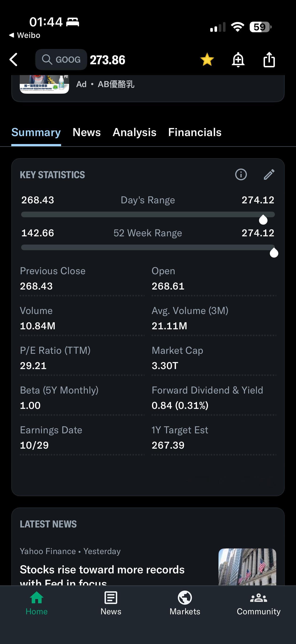The width and height of the screenshot is (296, 644).
Task: Toggle the yellow watchlist star
Action: pos(207,60)
